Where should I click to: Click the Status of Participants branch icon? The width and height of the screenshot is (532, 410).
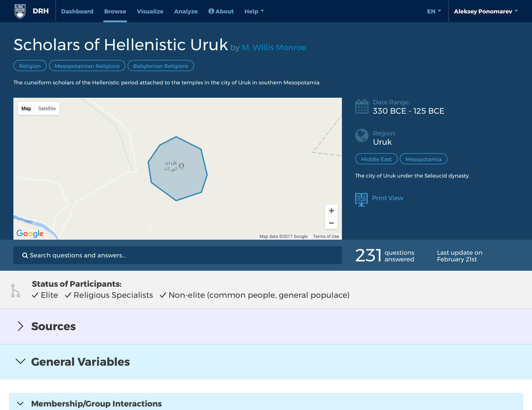tap(15, 291)
